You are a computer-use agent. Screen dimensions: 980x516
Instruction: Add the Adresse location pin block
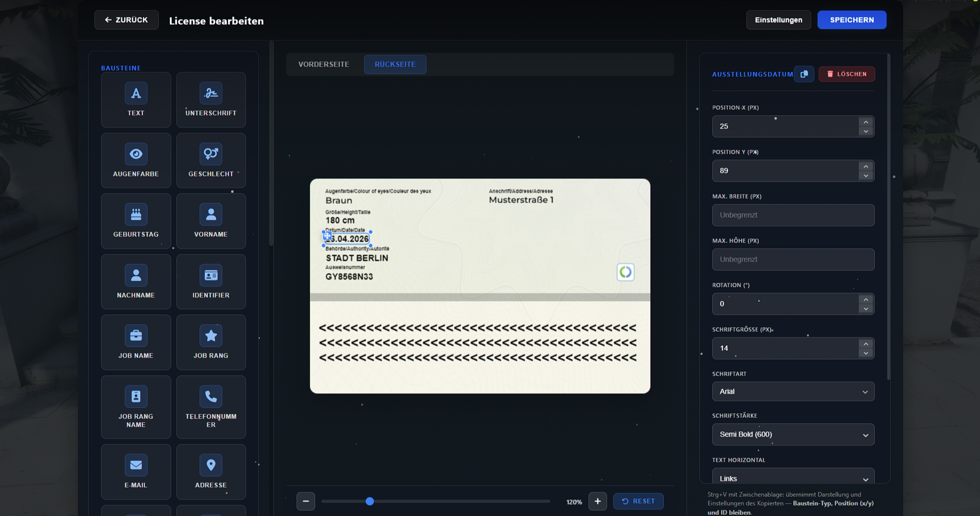(211, 472)
